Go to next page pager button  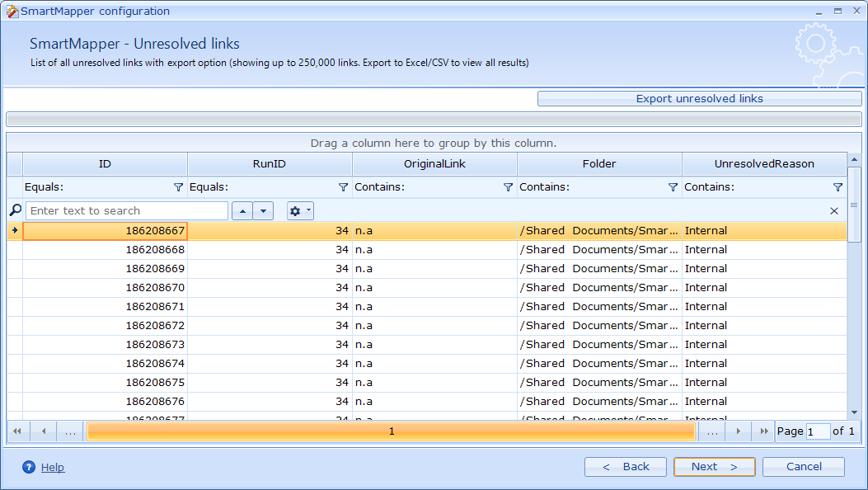738,431
